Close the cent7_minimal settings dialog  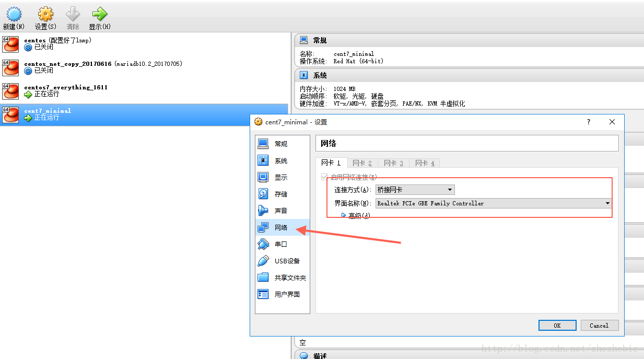(612, 122)
